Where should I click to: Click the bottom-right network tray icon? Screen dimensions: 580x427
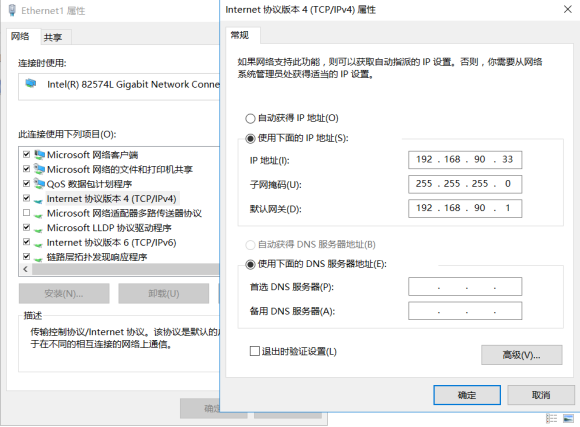pos(568,418)
